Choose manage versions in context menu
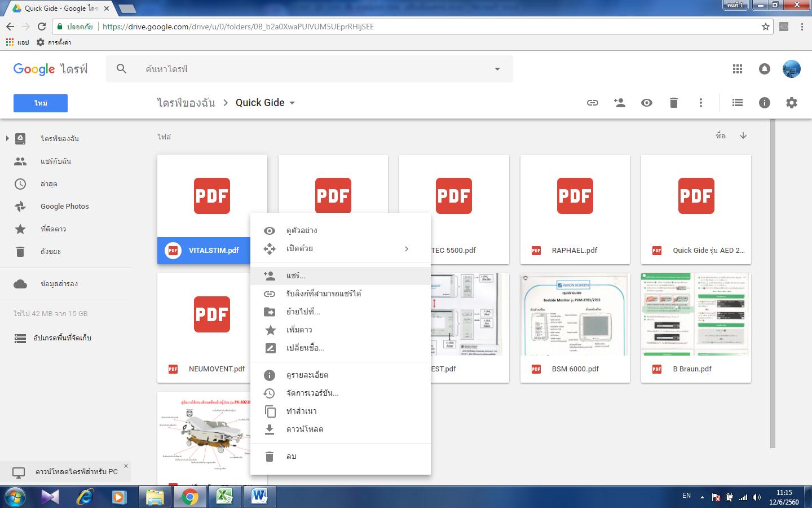 click(341, 393)
